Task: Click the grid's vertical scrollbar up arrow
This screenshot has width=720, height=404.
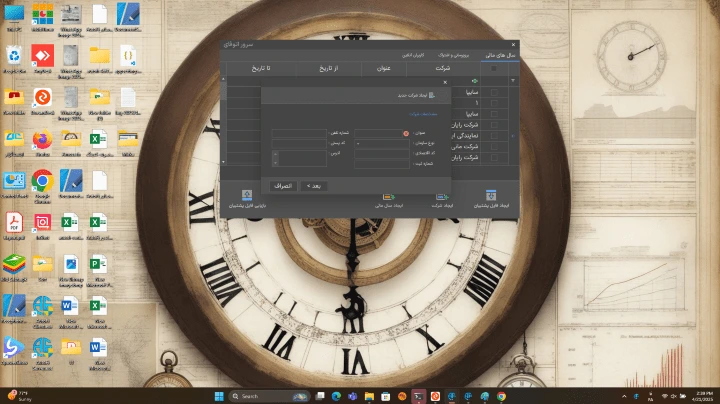Action: (224, 79)
